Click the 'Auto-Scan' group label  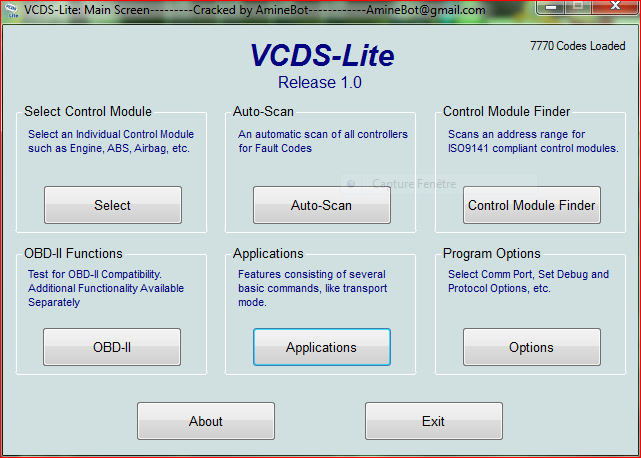[263, 111]
